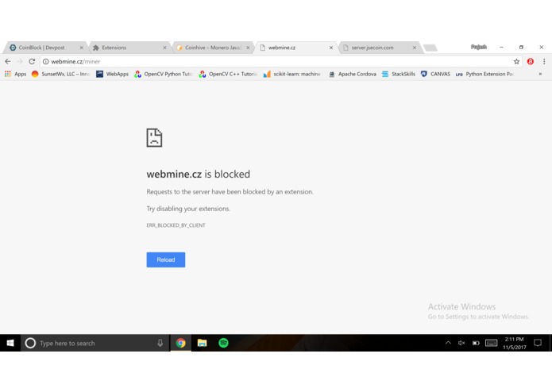Open the Apache Cordova bookmark

pyautogui.click(x=353, y=74)
